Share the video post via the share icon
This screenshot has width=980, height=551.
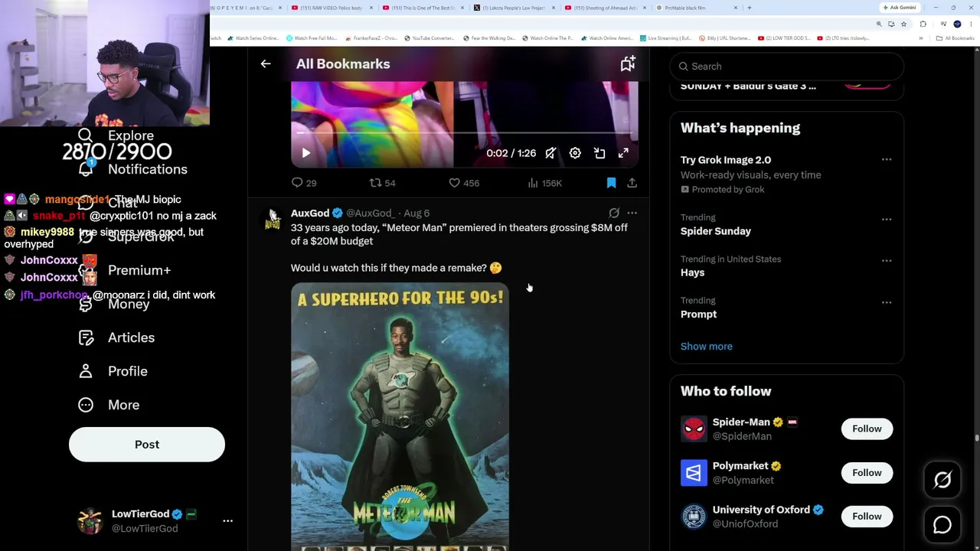pos(632,183)
